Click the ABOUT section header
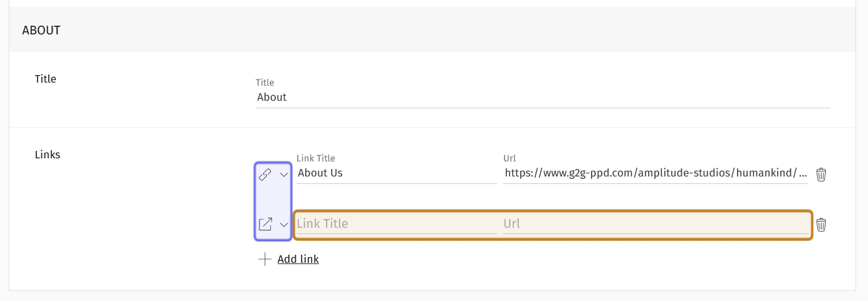868x301 pixels. [41, 30]
